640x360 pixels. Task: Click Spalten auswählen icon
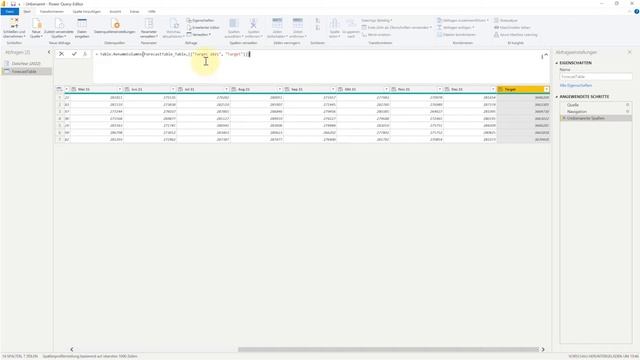(234, 23)
